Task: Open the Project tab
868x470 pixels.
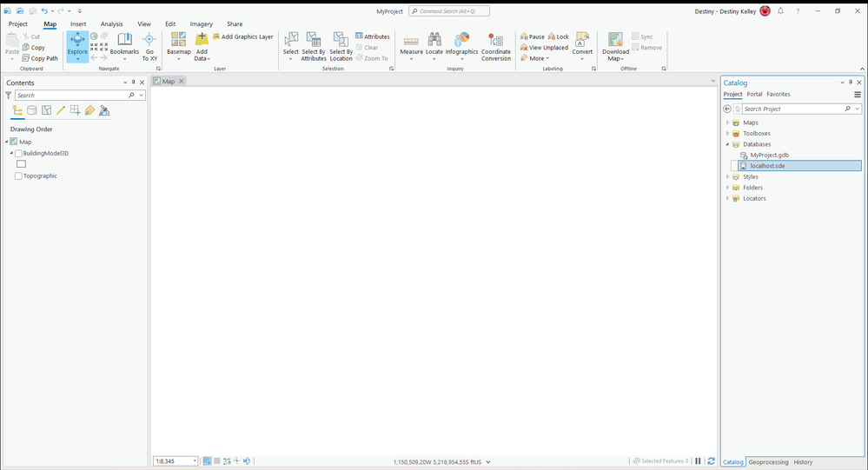Action: point(17,23)
